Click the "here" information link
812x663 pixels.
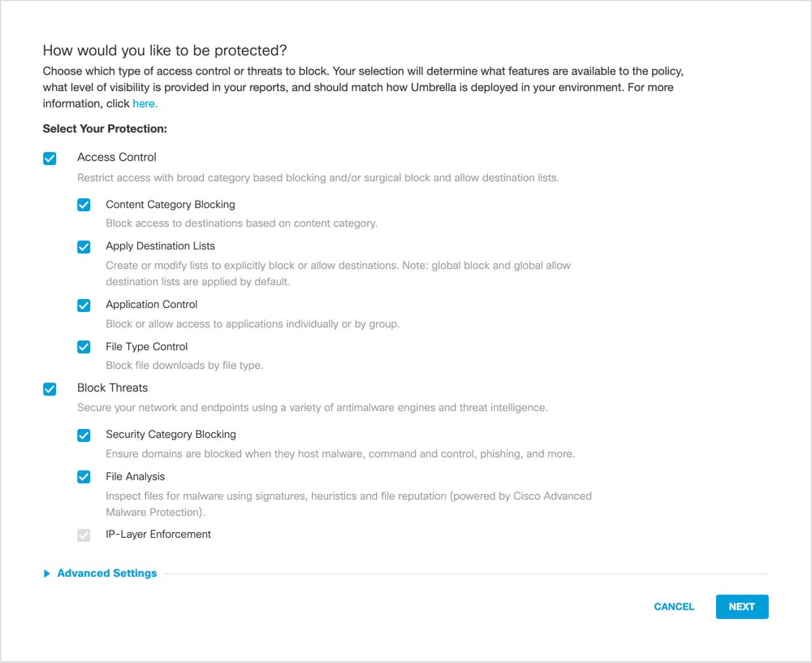click(145, 104)
